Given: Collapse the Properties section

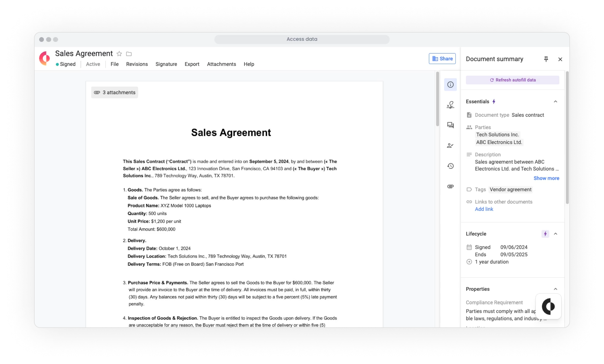Looking at the screenshot, I should [x=555, y=289].
